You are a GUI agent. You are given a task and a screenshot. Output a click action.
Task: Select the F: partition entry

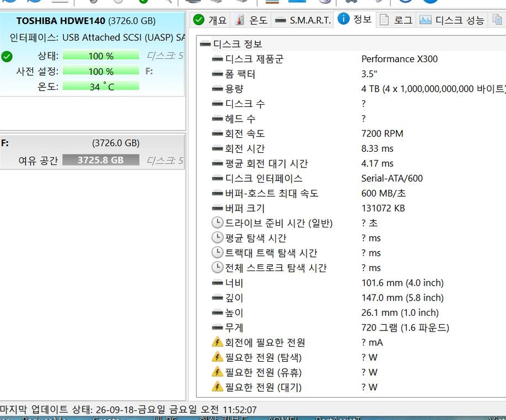pos(92,151)
